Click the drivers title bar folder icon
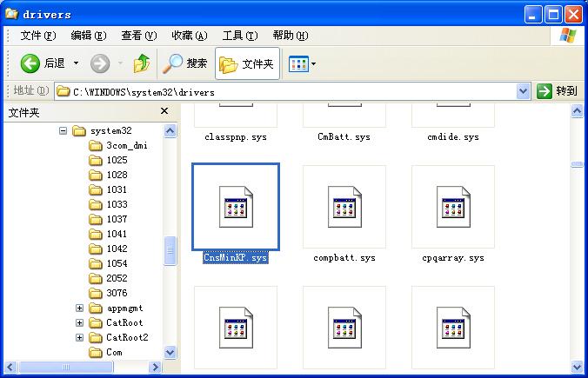The image size is (588, 378). coord(11,14)
